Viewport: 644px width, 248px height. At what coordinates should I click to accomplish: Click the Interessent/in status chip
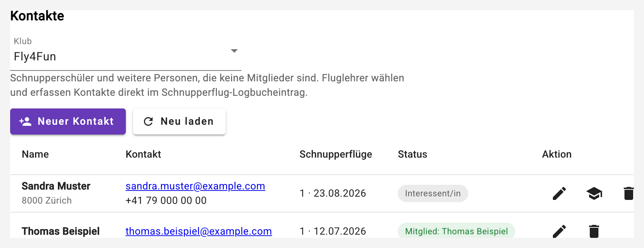coord(433,193)
